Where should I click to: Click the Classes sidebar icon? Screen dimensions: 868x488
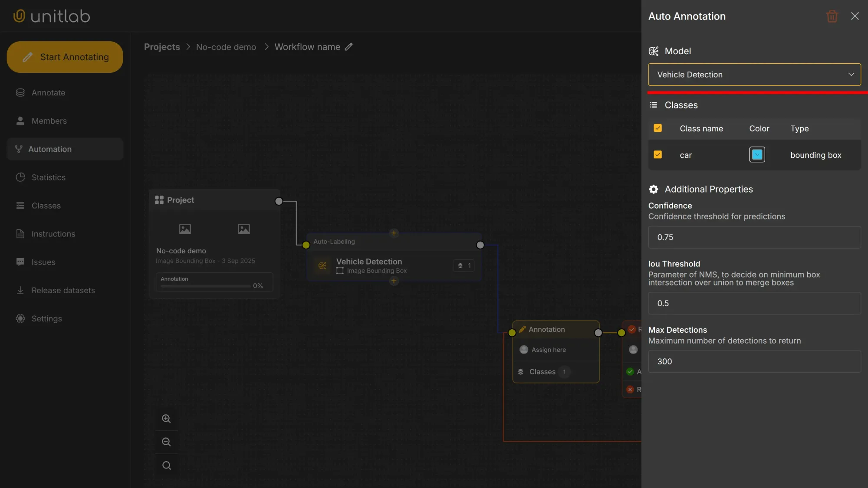tap(20, 205)
